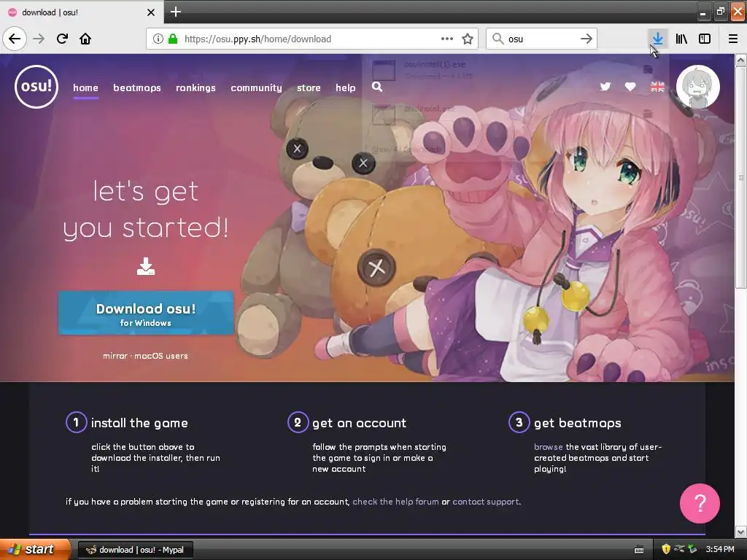Viewport: 747px width, 560px height.
Task: Open a new browser tab
Action: tap(175, 12)
